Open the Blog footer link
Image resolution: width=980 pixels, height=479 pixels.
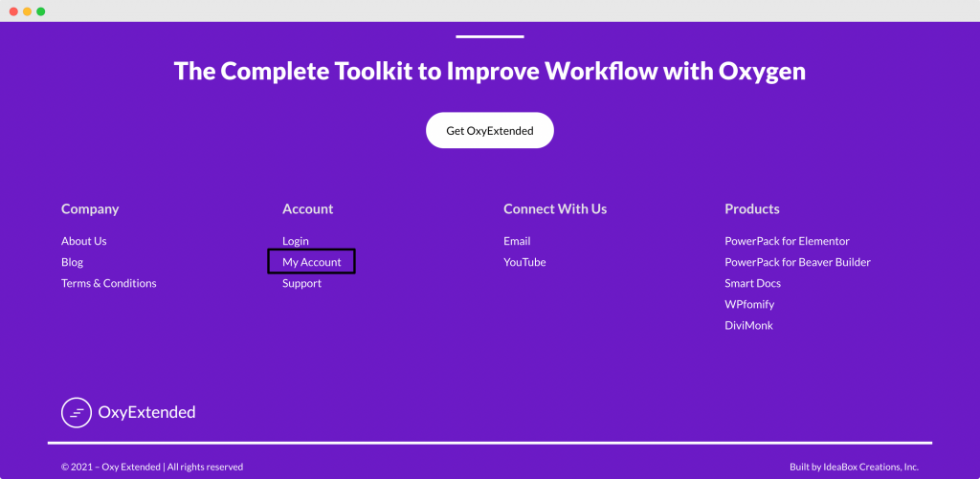click(72, 262)
